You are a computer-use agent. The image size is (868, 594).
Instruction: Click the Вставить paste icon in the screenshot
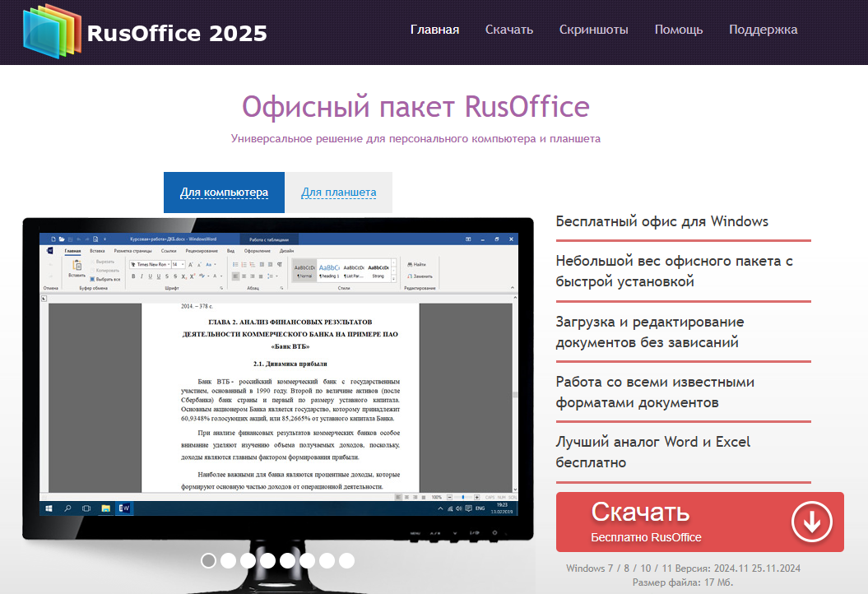pyautogui.click(x=77, y=267)
